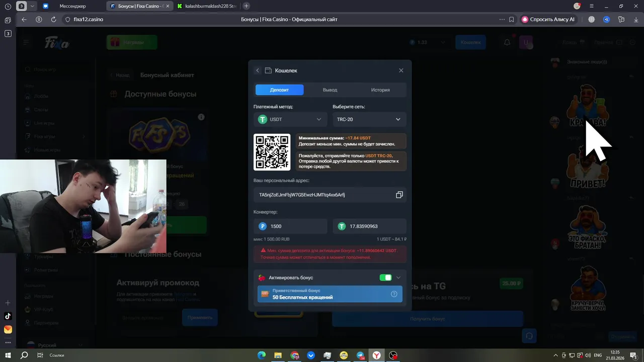Open notifications bell on Fixa site
This screenshot has height=362, width=644.
click(x=507, y=42)
